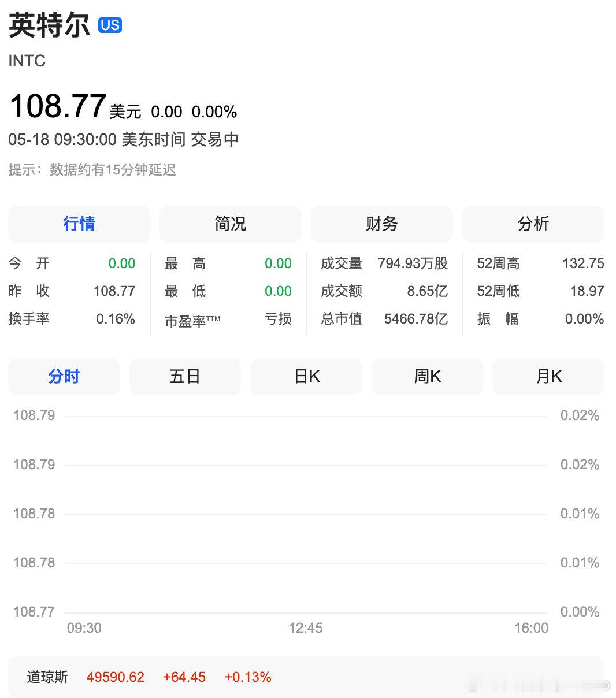Click the 道琼斯 index name
This screenshot has width=616, height=698.
click(x=47, y=677)
